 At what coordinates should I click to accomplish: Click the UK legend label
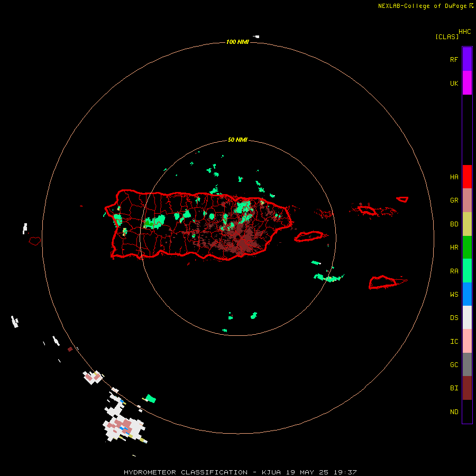click(454, 83)
